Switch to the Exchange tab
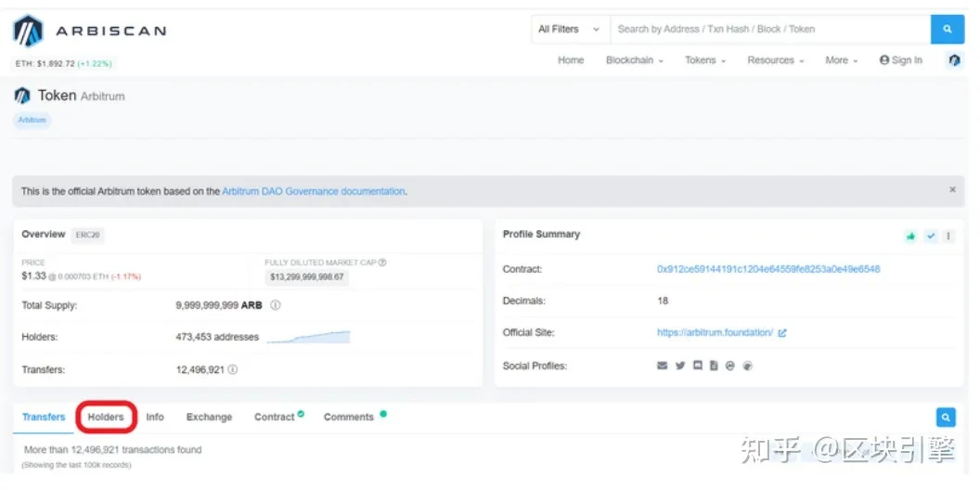Image resolution: width=980 pixels, height=490 pixels. pos(209,417)
